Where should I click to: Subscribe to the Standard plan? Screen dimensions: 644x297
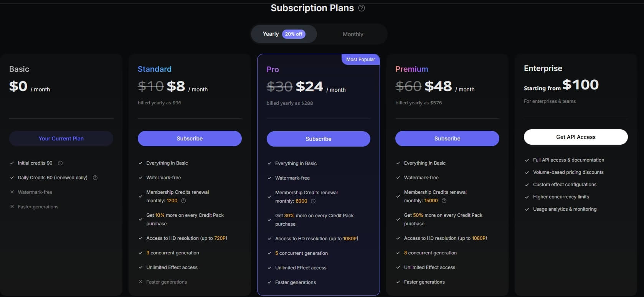(x=190, y=139)
